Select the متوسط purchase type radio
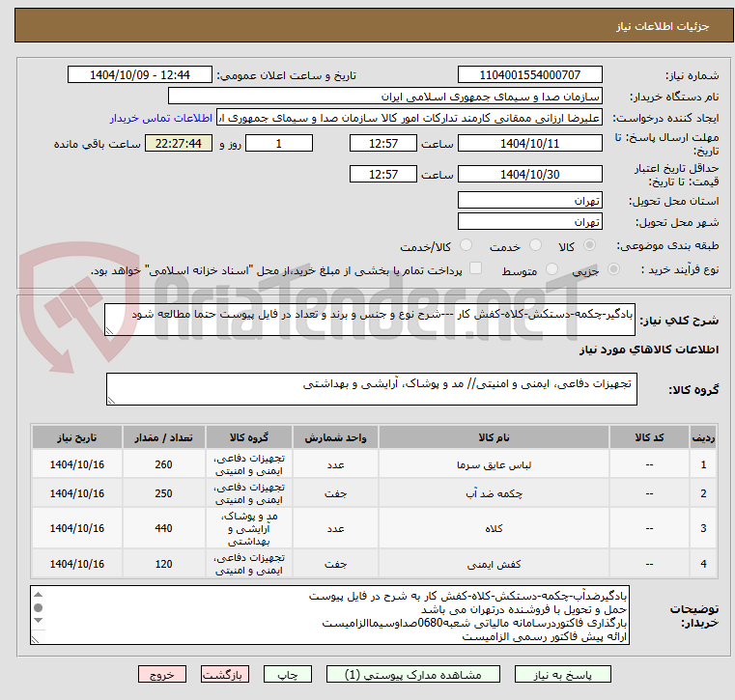This screenshot has height=700, width=735. [x=553, y=271]
